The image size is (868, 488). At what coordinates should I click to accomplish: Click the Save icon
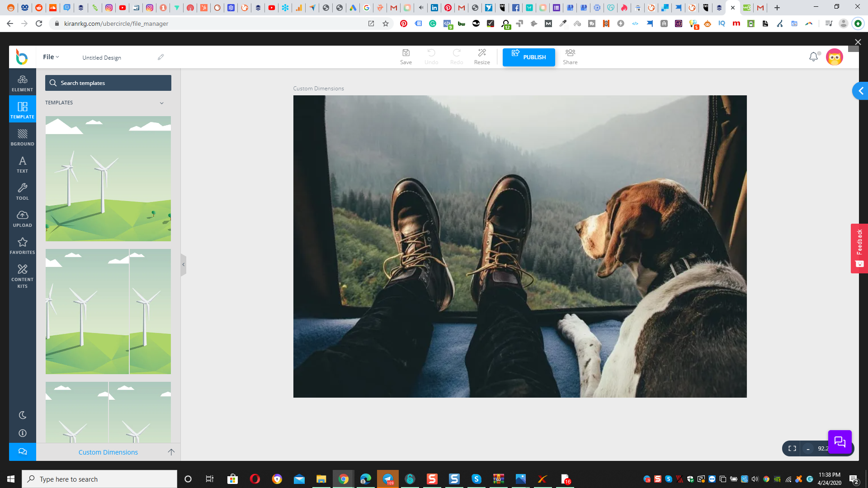[406, 57]
